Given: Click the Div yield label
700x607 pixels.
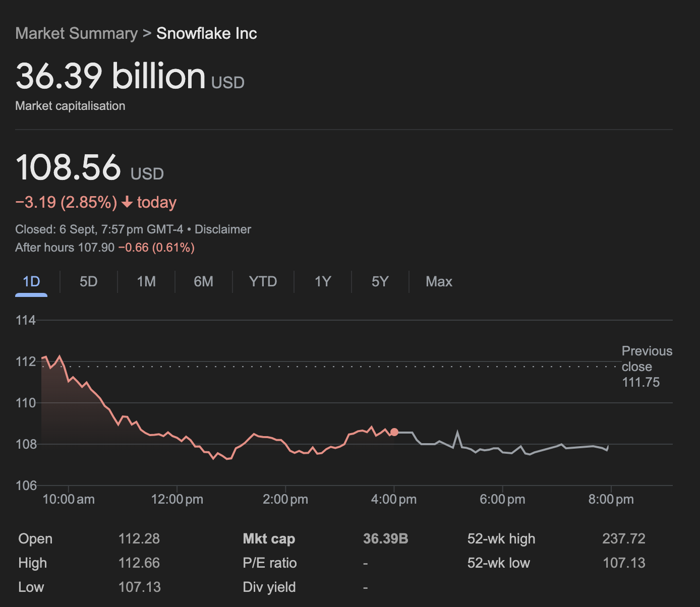Looking at the screenshot, I should pos(269,587).
